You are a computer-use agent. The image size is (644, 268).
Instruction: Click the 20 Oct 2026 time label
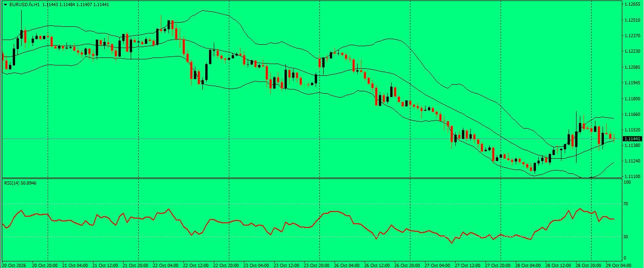(x=14, y=266)
